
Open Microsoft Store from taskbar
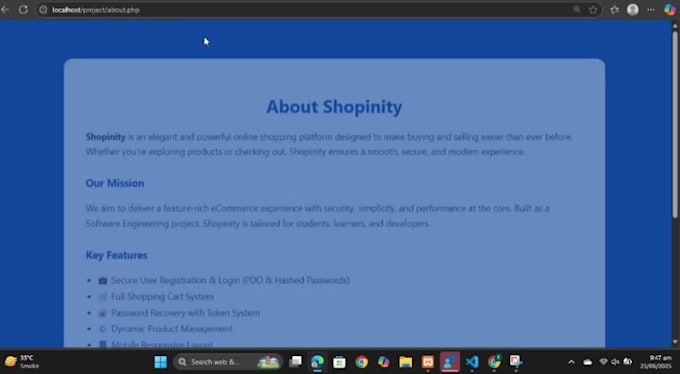click(x=340, y=362)
